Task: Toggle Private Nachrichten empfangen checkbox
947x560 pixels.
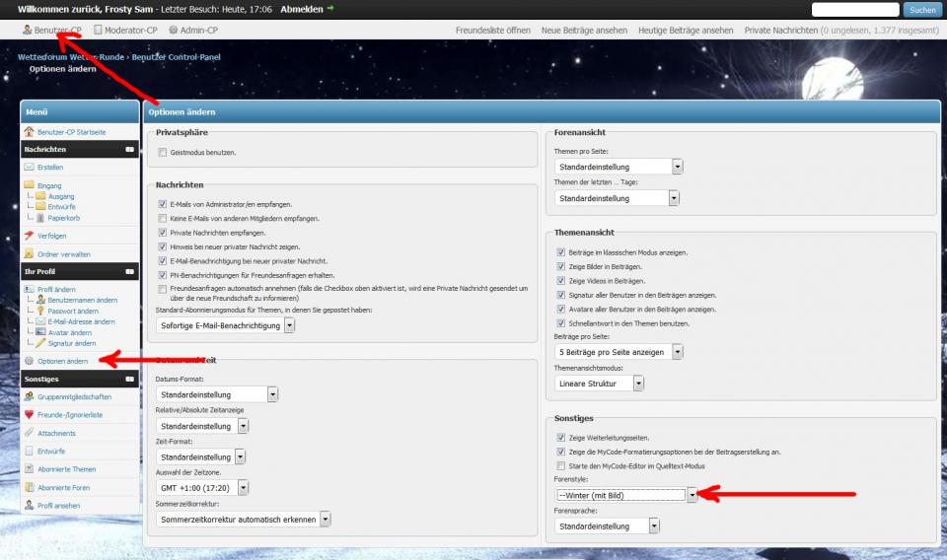Action: pos(162,233)
